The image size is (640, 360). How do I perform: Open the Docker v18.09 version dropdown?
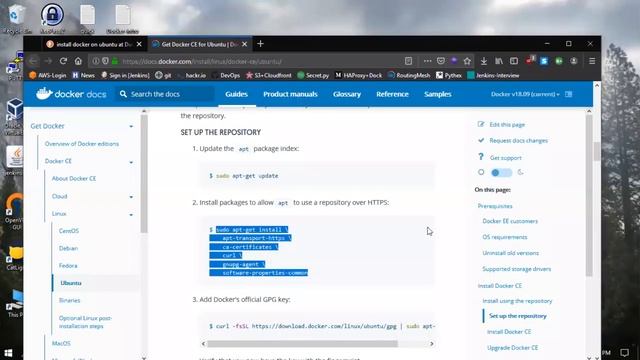pos(525,94)
